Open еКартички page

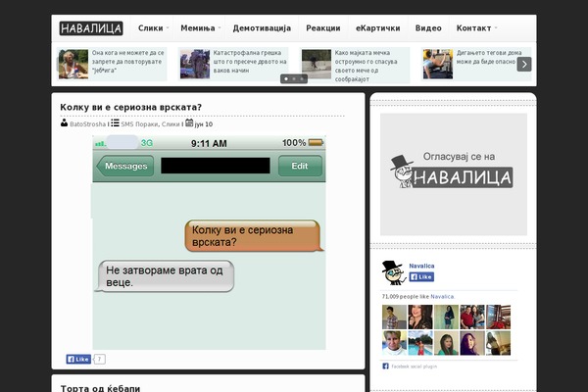coord(377,28)
